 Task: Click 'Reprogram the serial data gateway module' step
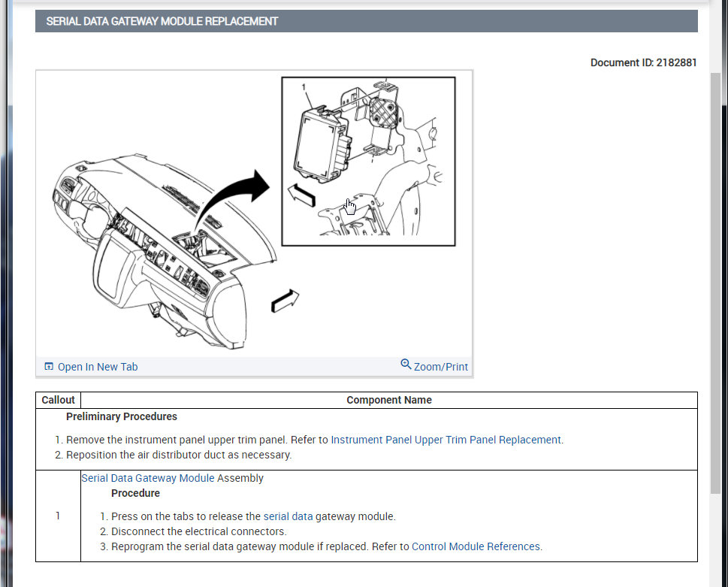click(x=327, y=546)
